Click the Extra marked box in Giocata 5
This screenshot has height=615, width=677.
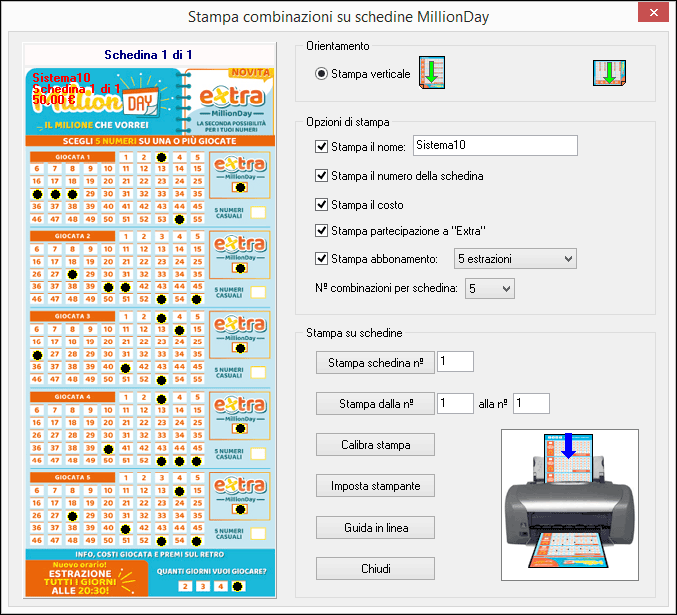240,509
